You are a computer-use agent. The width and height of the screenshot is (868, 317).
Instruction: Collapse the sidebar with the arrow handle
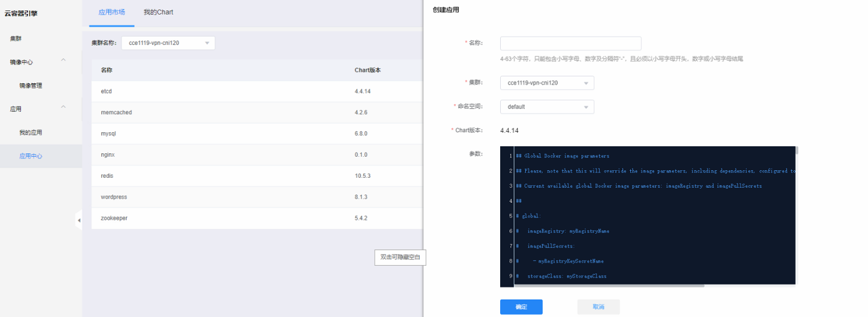point(79,220)
